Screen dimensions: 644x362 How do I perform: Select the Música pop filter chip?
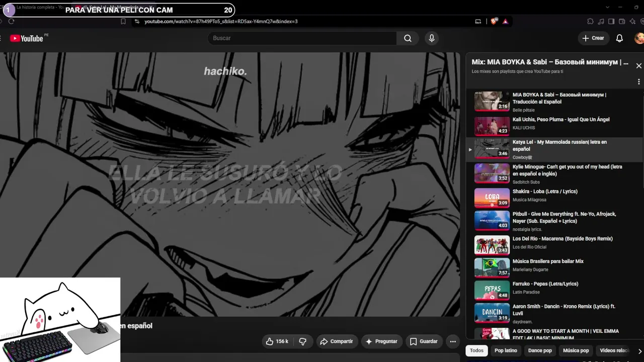click(x=576, y=350)
